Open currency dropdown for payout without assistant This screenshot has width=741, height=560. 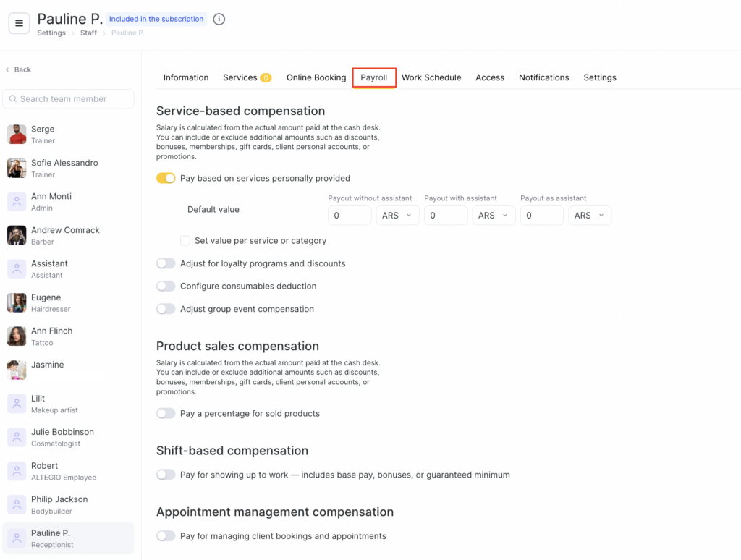point(397,216)
